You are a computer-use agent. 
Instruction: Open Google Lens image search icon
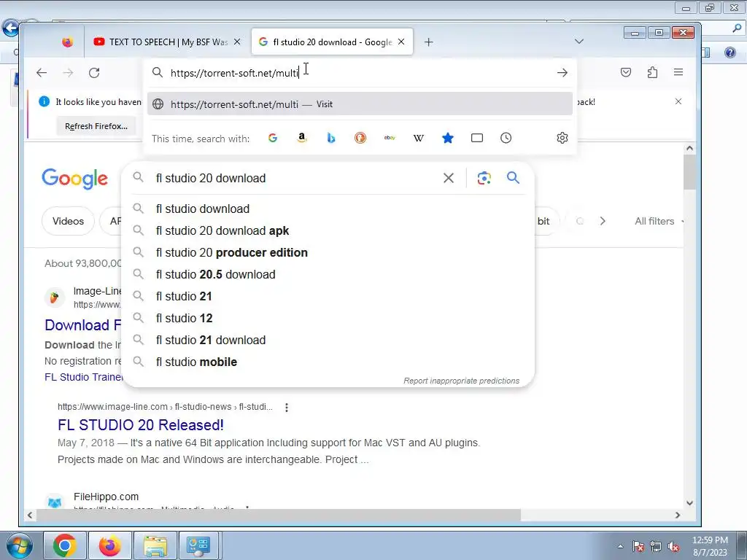(x=484, y=178)
